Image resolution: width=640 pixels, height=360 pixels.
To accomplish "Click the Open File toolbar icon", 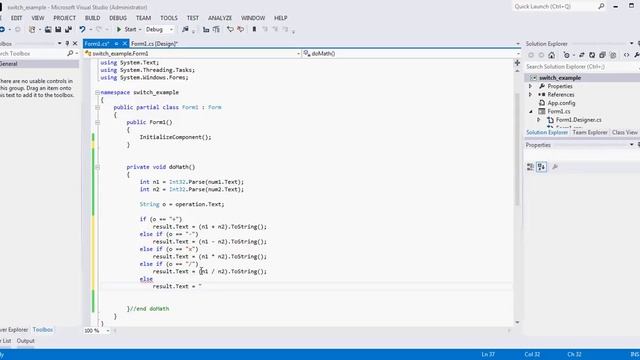I will coord(48,29).
